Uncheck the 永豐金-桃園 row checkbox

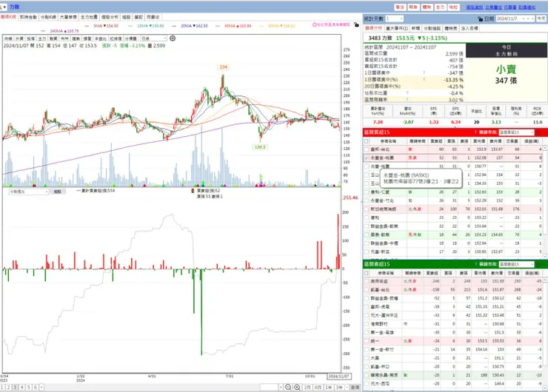[367, 158]
